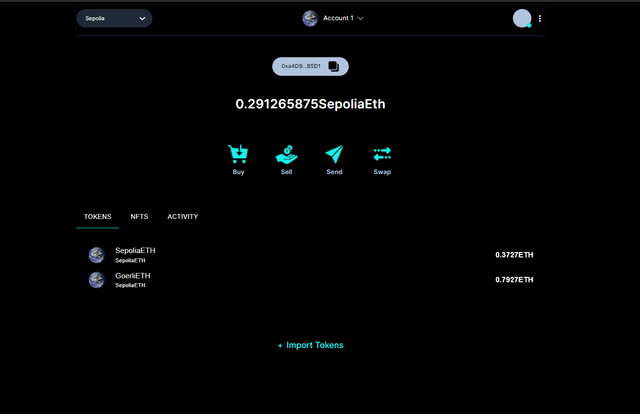The width and height of the screenshot is (640, 414).
Task: Switch to the TOKENS tab
Action: click(x=97, y=216)
